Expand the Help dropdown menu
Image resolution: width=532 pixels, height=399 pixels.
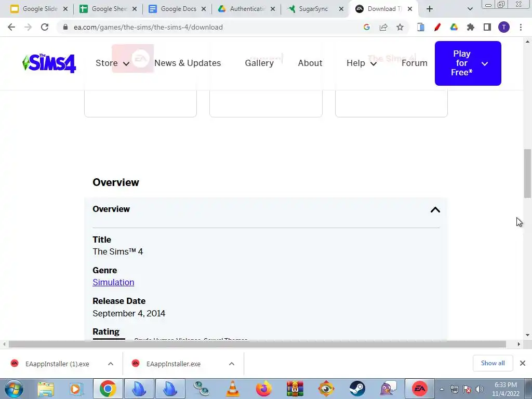[x=362, y=63]
